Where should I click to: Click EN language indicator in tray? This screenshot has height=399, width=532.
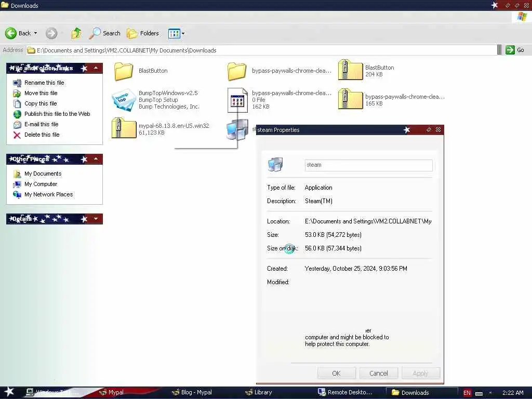pos(467,393)
